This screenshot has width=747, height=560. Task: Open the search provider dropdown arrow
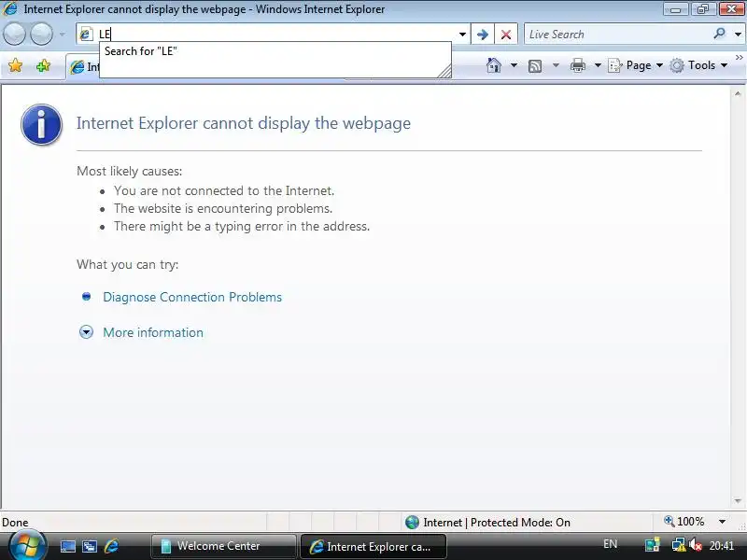[x=738, y=35]
